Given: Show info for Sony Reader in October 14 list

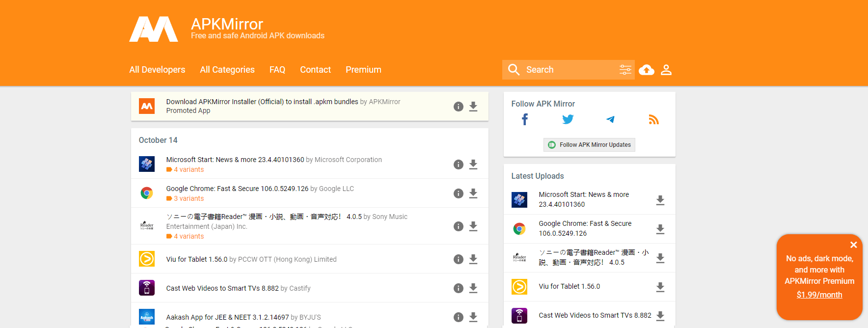Looking at the screenshot, I should coord(459,226).
